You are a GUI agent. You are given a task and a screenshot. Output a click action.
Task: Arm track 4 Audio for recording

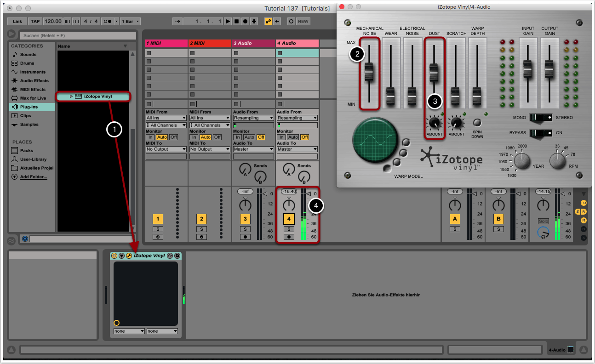coord(289,237)
